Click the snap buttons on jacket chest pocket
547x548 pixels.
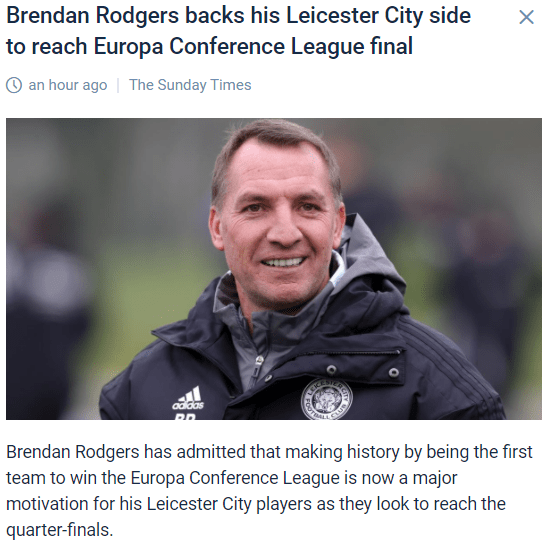tap(362, 371)
